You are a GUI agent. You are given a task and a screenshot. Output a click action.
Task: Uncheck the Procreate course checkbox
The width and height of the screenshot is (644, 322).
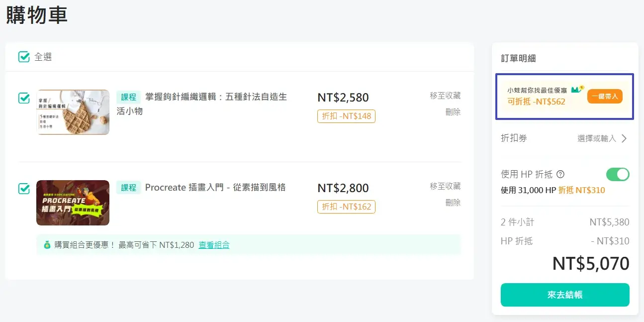click(24, 189)
